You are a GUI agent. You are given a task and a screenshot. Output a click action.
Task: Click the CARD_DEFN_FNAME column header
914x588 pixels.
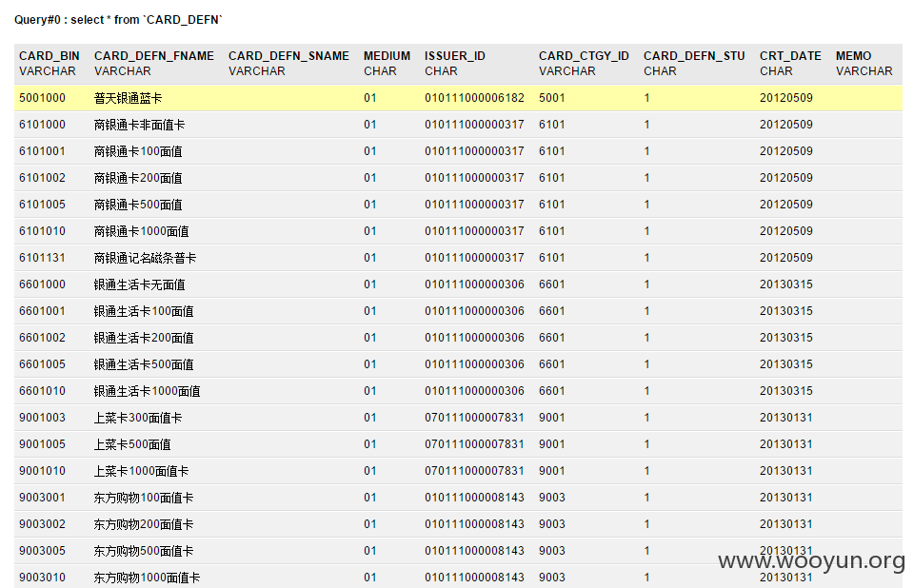point(154,56)
